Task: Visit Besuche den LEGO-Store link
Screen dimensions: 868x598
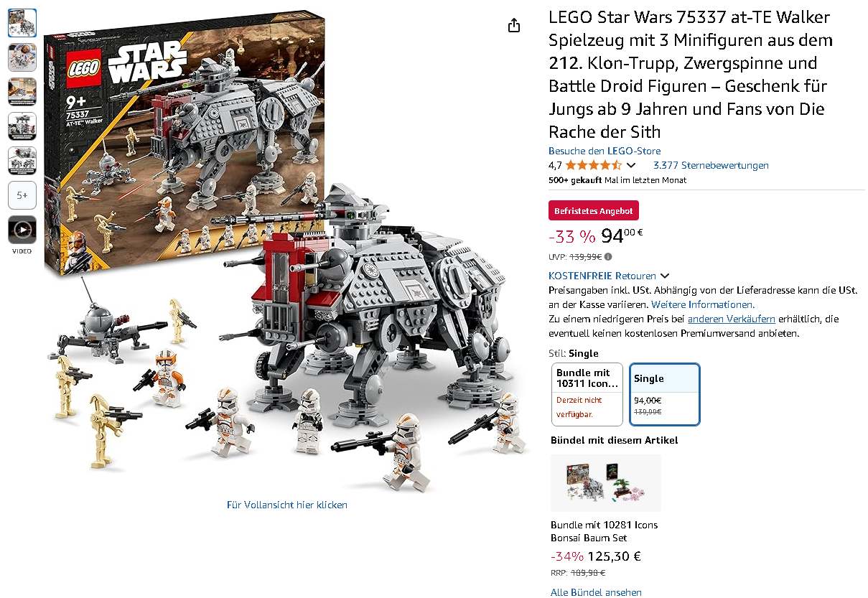Action: pos(605,151)
